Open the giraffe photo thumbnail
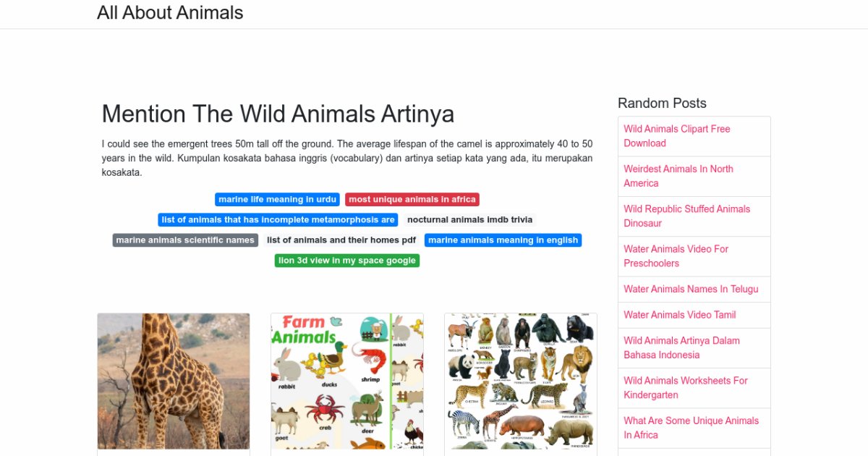868x456 pixels. (x=174, y=381)
